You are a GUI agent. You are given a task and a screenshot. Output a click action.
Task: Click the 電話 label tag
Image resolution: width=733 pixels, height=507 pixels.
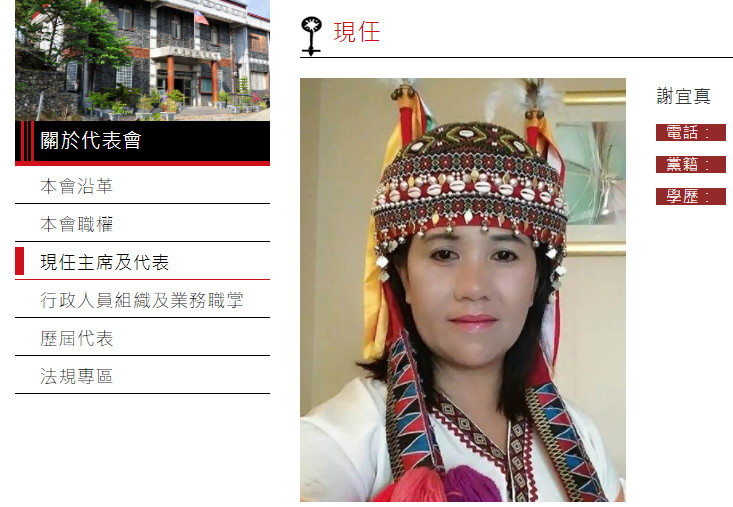coord(690,132)
